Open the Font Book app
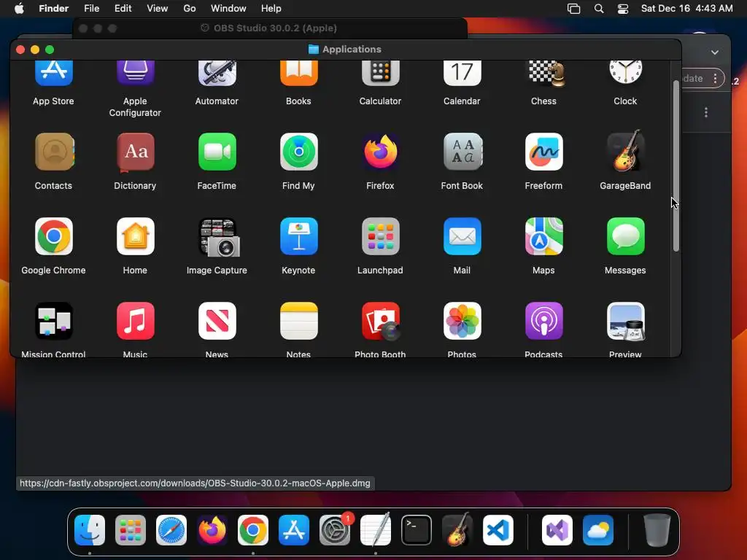Screen dimensions: 747x560 [462, 152]
